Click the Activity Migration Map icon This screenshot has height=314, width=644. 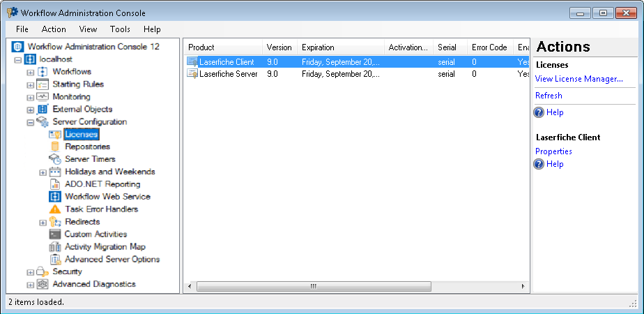pyautogui.click(x=55, y=247)
